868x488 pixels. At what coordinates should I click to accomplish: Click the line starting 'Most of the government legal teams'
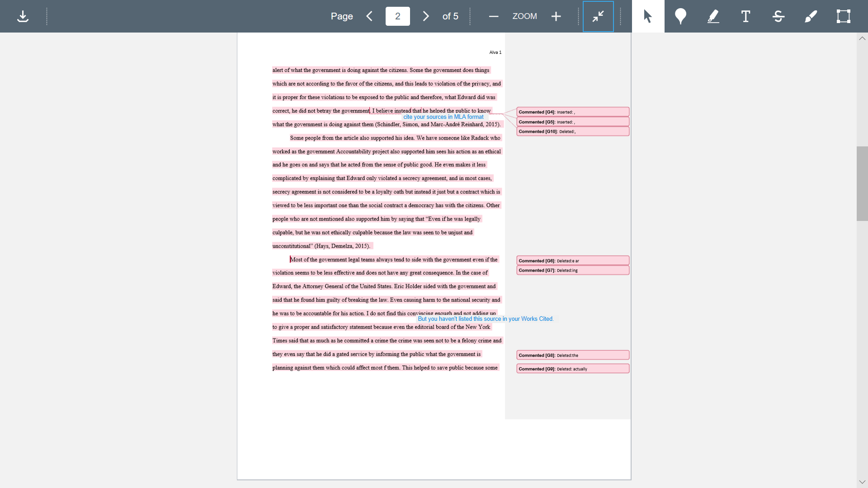pyautogui.click(x=393, y=260)
